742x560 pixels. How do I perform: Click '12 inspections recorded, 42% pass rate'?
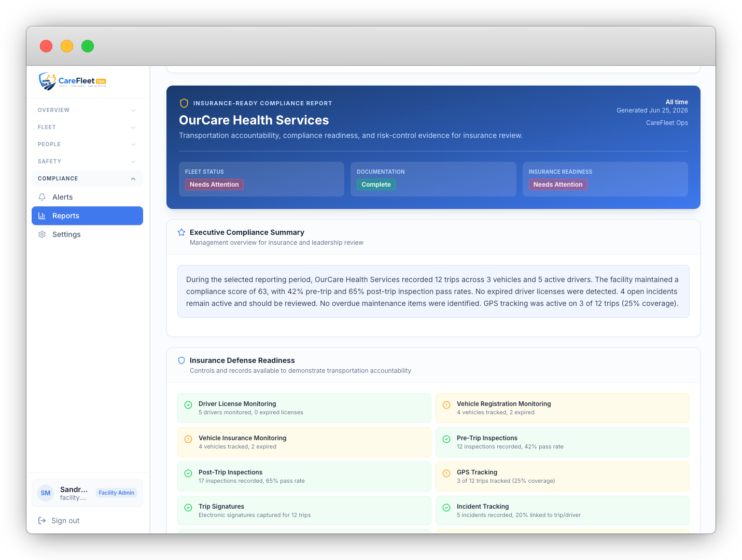pyautogui.click(x=510, y=447)
